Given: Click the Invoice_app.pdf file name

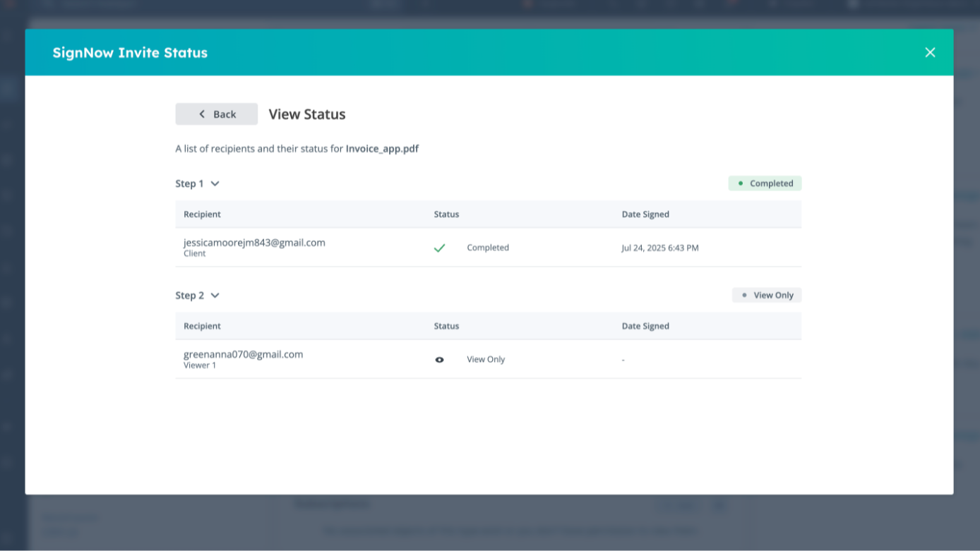Looking at the screenshot, I should (x=381, y=148).
